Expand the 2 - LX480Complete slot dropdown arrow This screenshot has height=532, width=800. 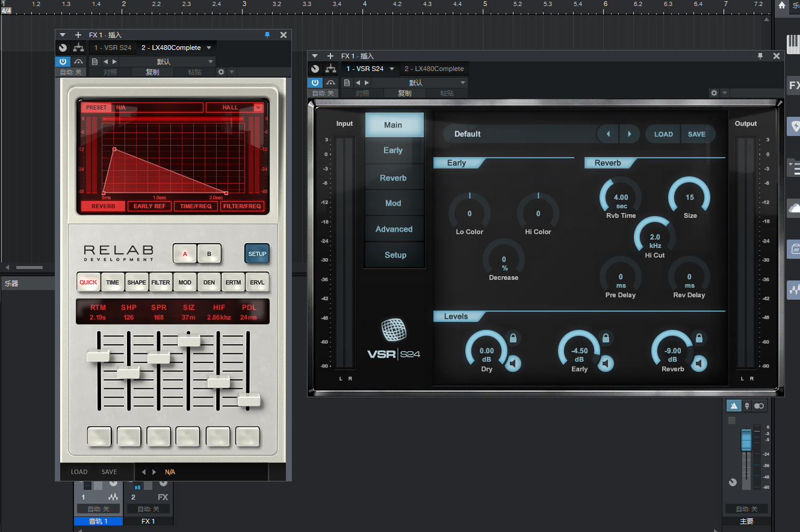(209, 48)
